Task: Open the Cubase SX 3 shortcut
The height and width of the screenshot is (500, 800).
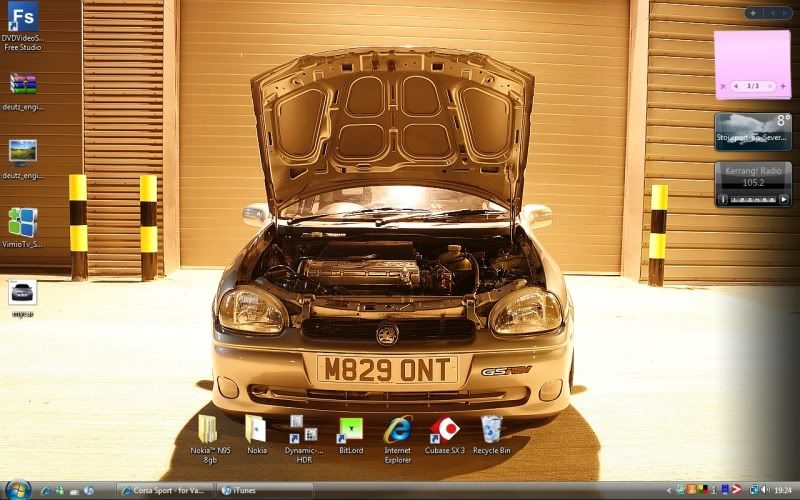Action: [x=445, y=429]
